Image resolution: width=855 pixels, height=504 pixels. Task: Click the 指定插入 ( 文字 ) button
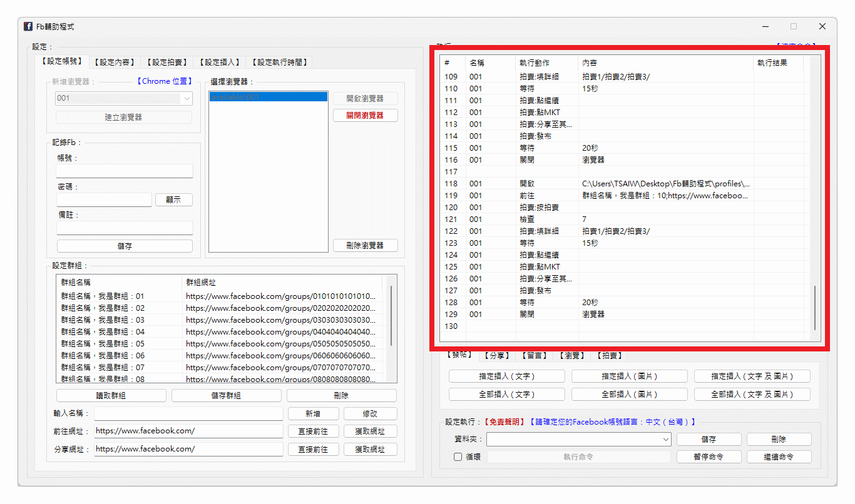pos(507,376)
